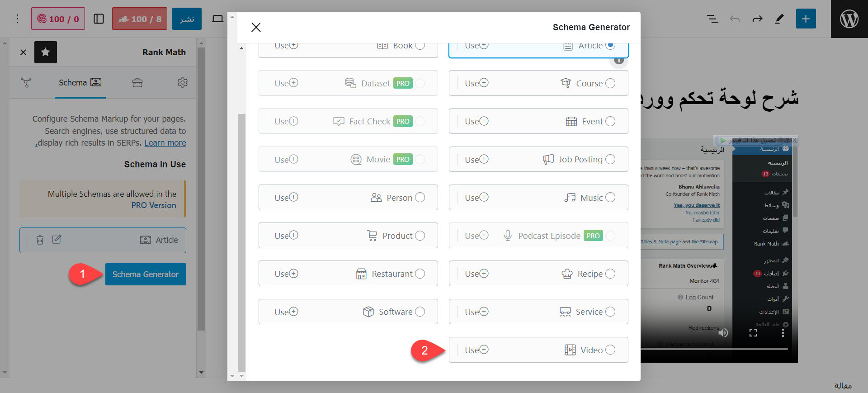
Task: Open the device preview laptop dropdown
Action: 217,19
